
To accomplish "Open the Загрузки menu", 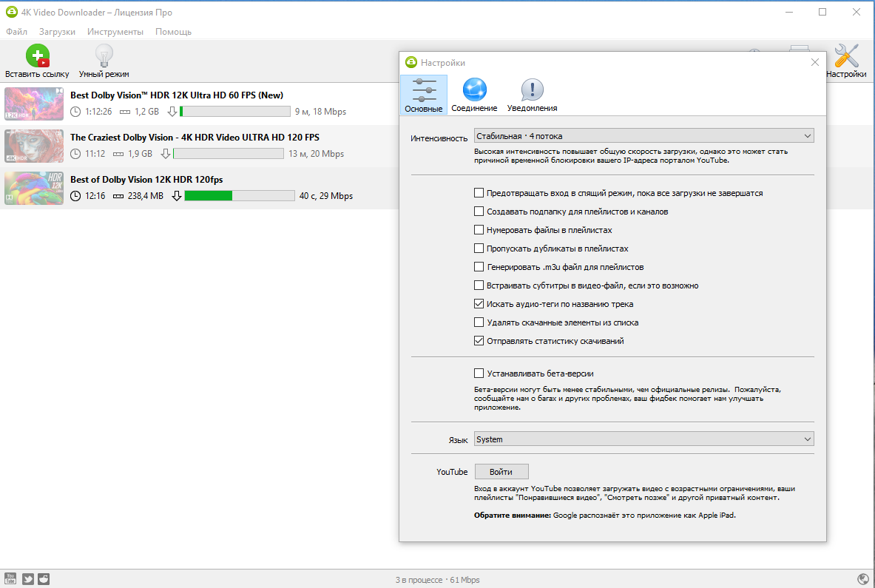I will tap(57, 32).
